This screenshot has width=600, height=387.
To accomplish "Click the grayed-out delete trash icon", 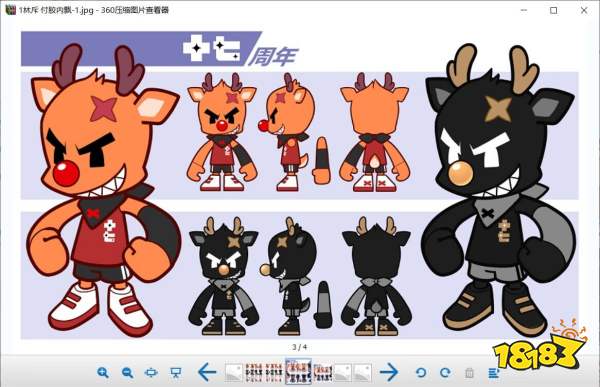I will point(470,372).
